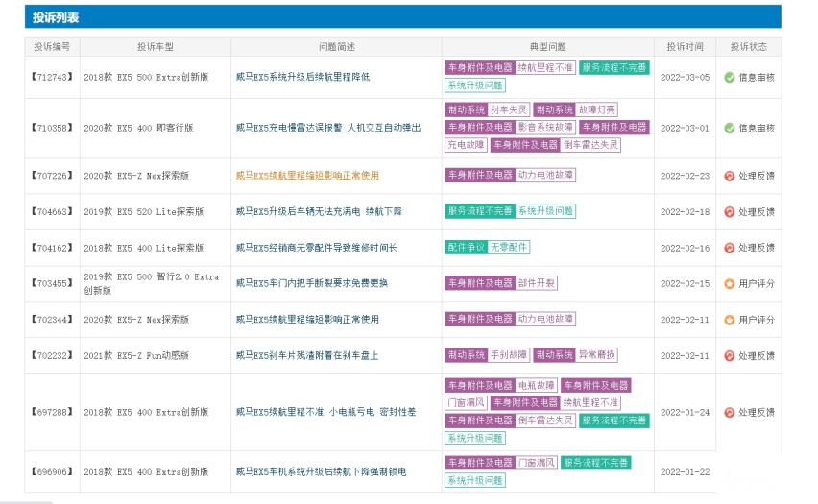Open complaint 威马EX5刹车片残渣附着在刹车盘上
The height and width of the screenshot is (504, 818).
tap(307, 355)
